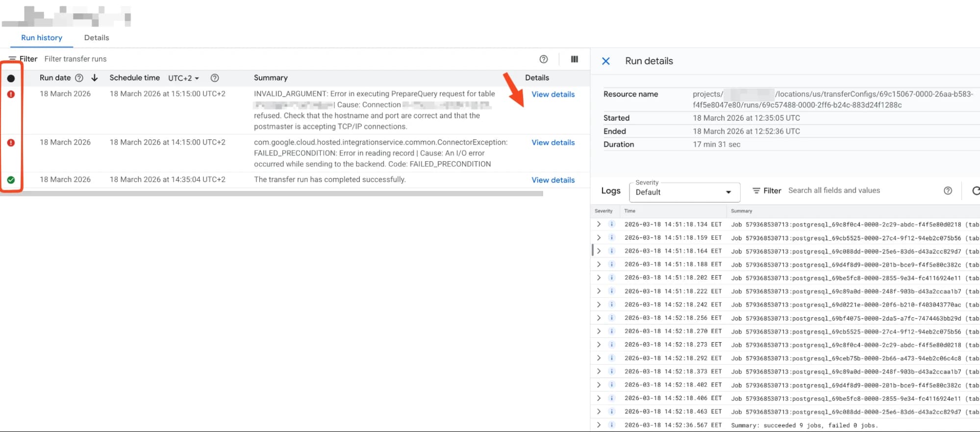
Task: Click red error status of 15:15:00 run
Action: (11, 94)
